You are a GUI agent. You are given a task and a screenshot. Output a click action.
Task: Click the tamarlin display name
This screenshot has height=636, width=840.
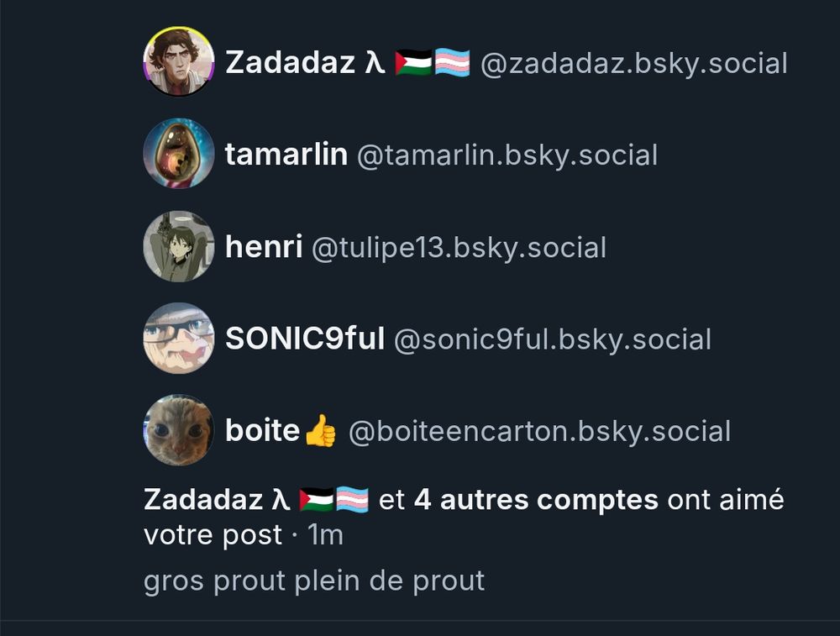(x=286, y=155)
